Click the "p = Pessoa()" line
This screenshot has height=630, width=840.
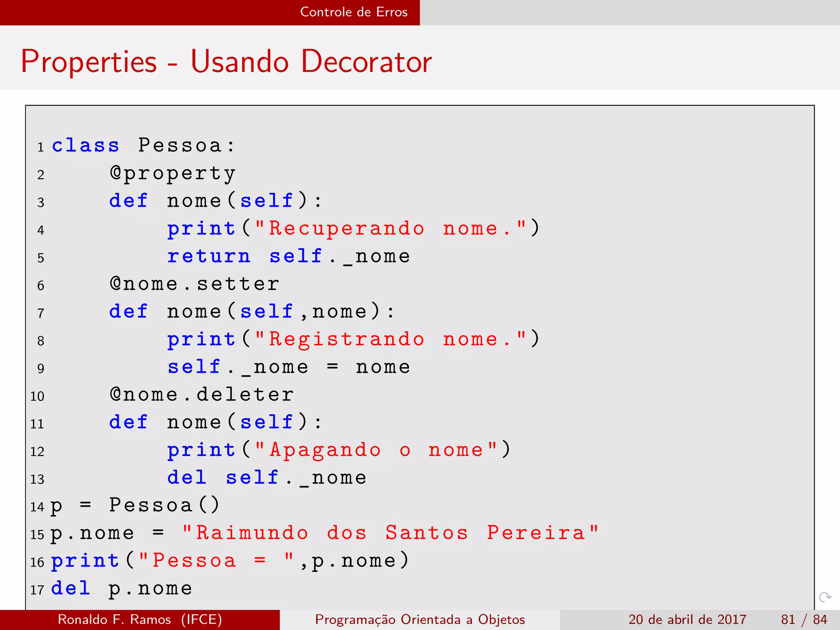click(135, 506)
